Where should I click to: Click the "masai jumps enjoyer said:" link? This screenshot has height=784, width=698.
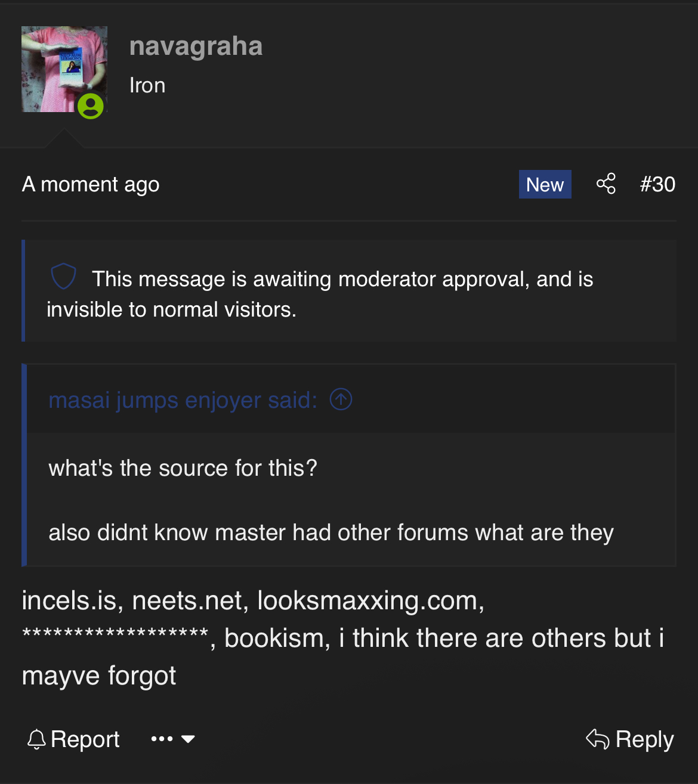click(x=183, y=400)
